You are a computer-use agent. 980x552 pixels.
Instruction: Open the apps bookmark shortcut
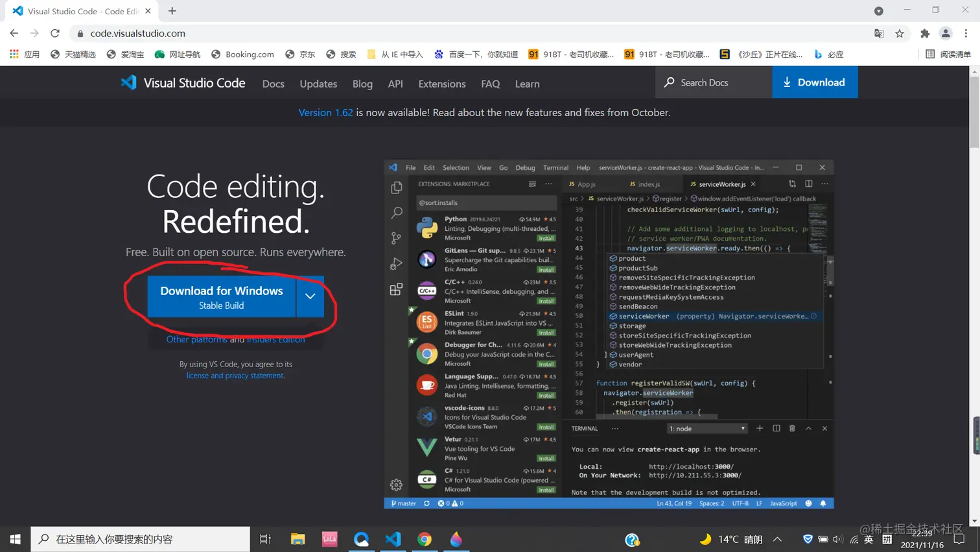(x=25, y=54)
